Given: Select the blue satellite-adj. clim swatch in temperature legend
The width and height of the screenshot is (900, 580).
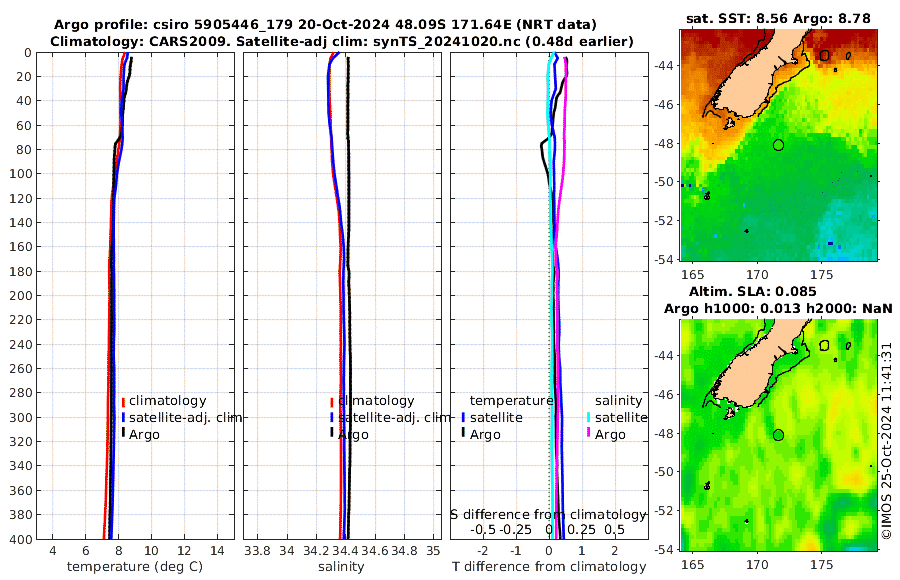Looking at the screenshot, I should pyautogui.click(x=123, y=417).
